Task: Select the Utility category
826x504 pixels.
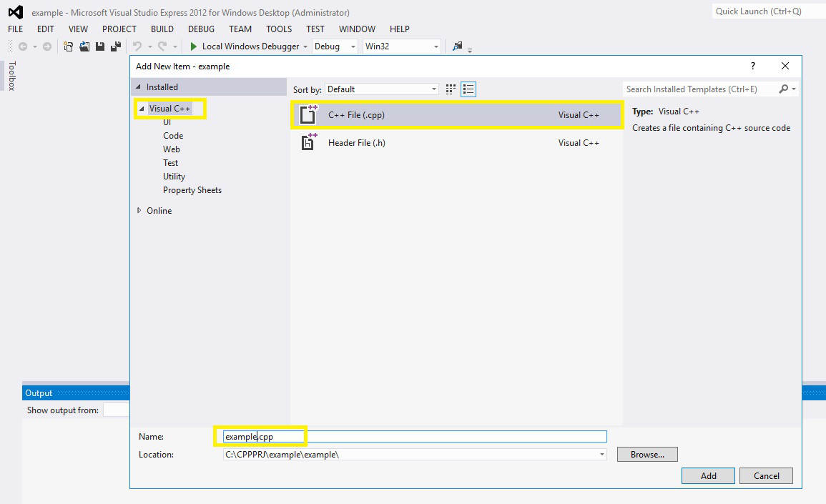Action: point(174,177)
